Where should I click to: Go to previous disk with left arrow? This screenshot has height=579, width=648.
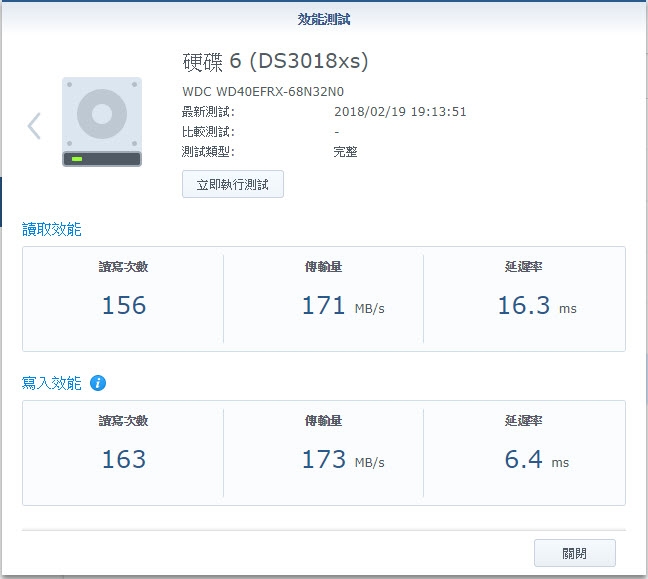pos(34,126)
